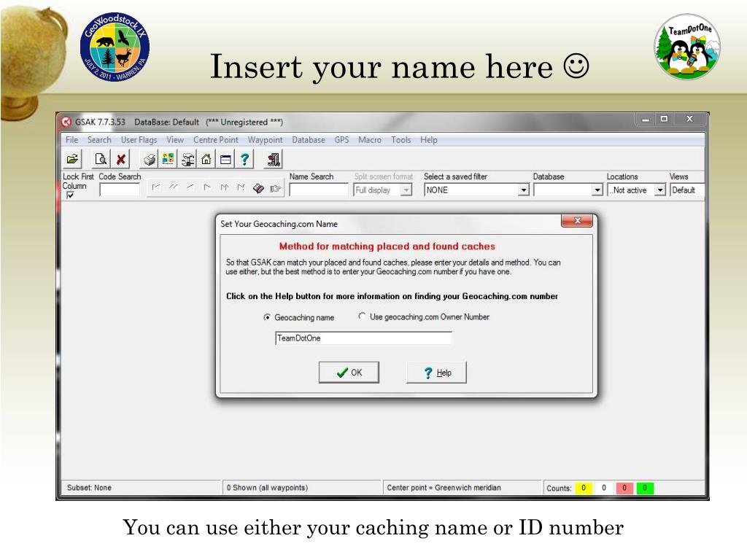The height and width of the screenshot is (560, 747).
Task: Open the Views dropdown showing Default
Action: pyautogui.click(x=686, y=190)
